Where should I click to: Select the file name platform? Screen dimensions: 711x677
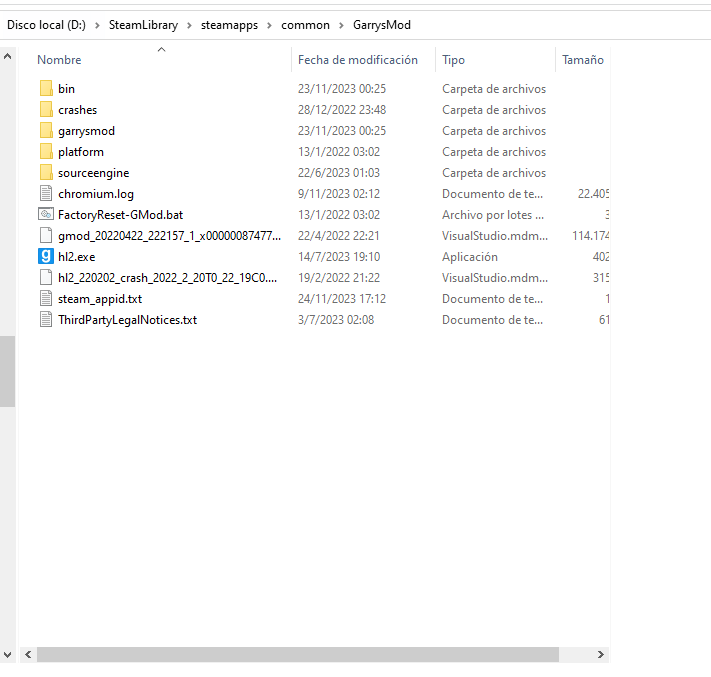point(81,152)
